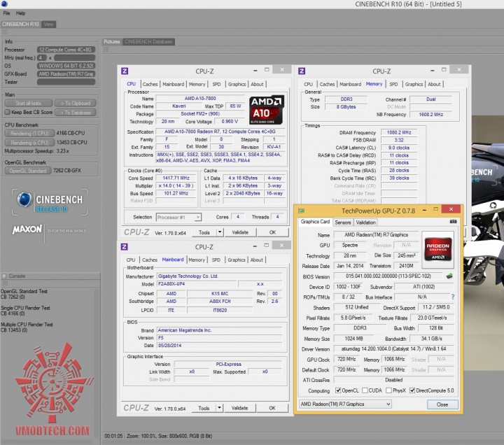Image resolution: width=504 pixels, height=445 pixels.
Task: Switch to the View tab in Cinebench
Action: coord(48,24)
